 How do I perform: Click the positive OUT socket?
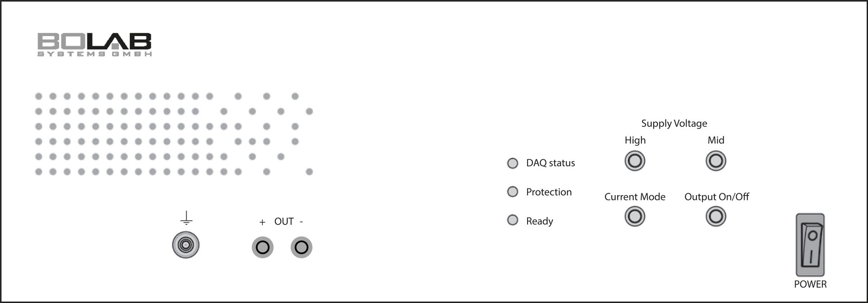pyautogui.click(x=263, y=247)
